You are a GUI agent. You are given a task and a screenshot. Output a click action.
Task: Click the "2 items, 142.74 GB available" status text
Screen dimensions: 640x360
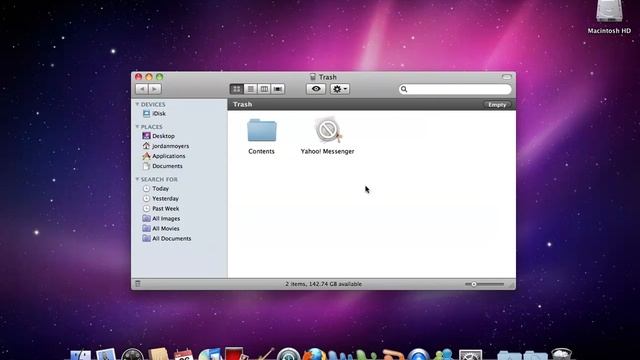pos(324,284)
